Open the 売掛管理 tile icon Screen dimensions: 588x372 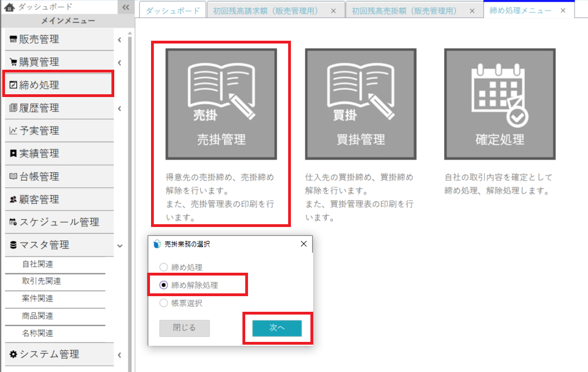[221, 104]
